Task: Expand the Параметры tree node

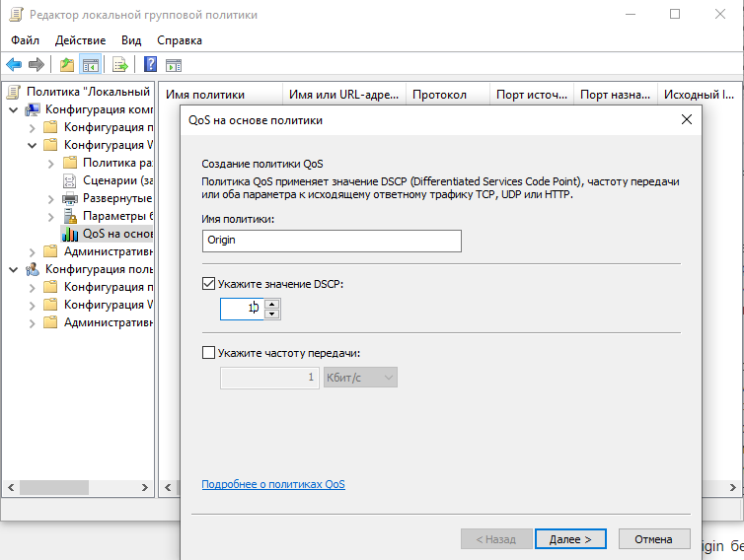Action: [x=50, y=217]
